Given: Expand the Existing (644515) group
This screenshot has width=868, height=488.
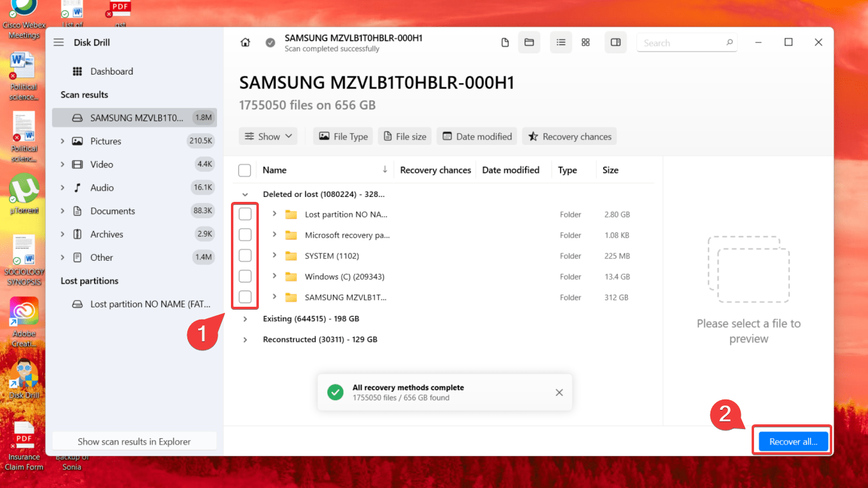Looking at the screenshot, I should [x=245, y=318].
